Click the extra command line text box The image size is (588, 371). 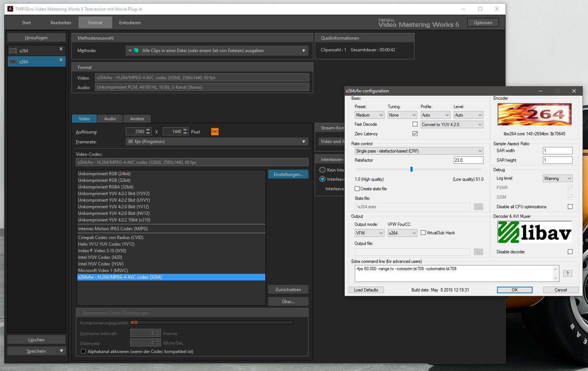(x=454, y=273)
